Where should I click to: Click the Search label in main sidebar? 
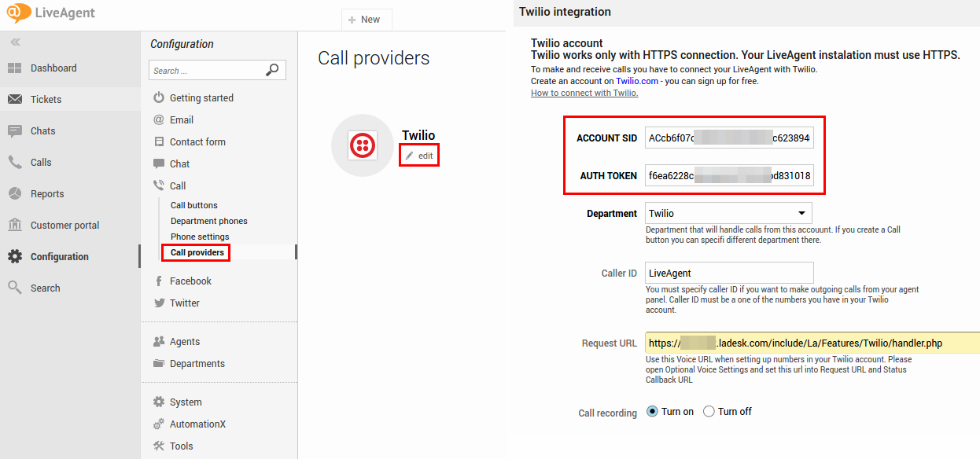pyautogui.click(x=46, y=288)
